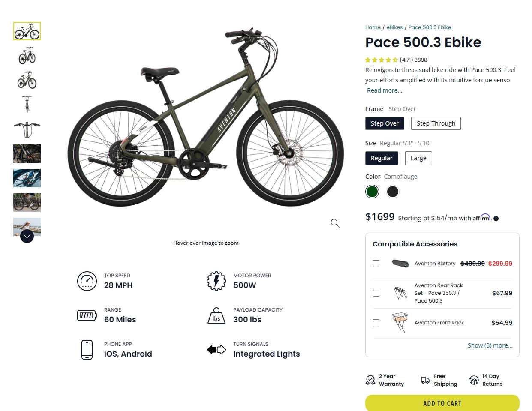This screenshot has height=411, width=532.
Task: View the second bike thumbnail image
Action: (27, 56)
